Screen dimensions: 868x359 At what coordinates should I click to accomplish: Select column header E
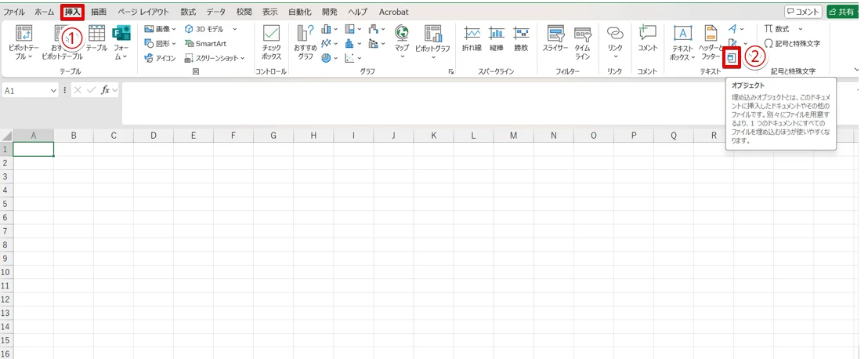[x=193, y=136]
